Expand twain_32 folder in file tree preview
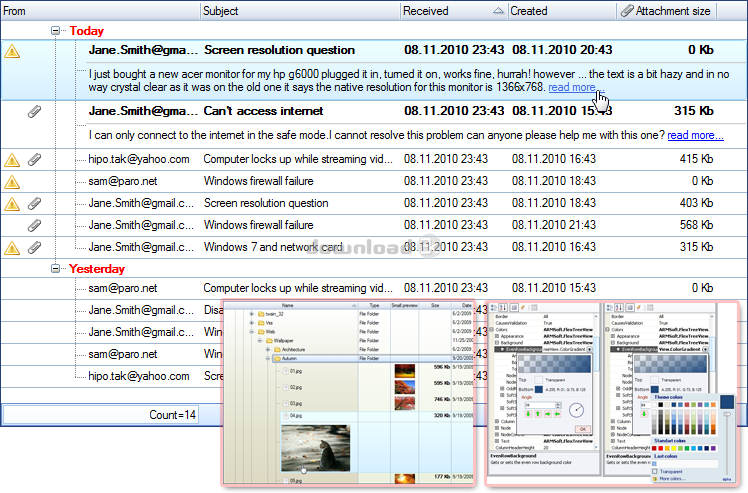Screen dimensions: 748x493 click(x=251, y=314)
